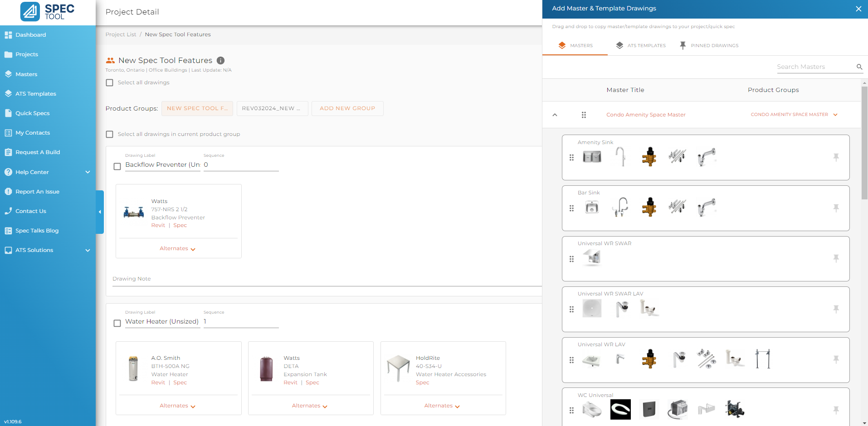Image resolution: width=868 pixels, height=426 pixels.
Task: Select the REV032024_NEW product group
Action: pos(272,108)
